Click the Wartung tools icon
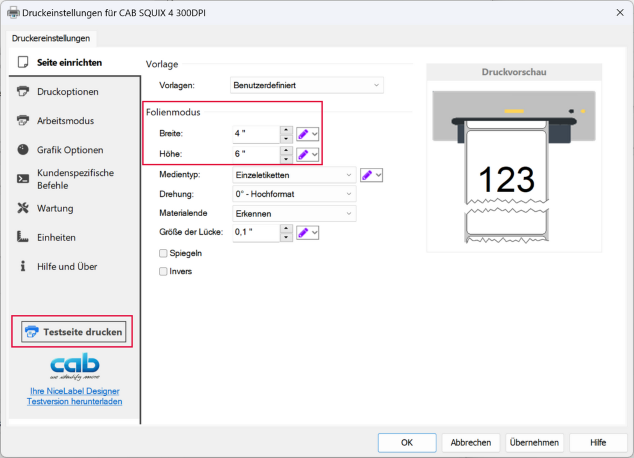 click(x=23, y=208)
